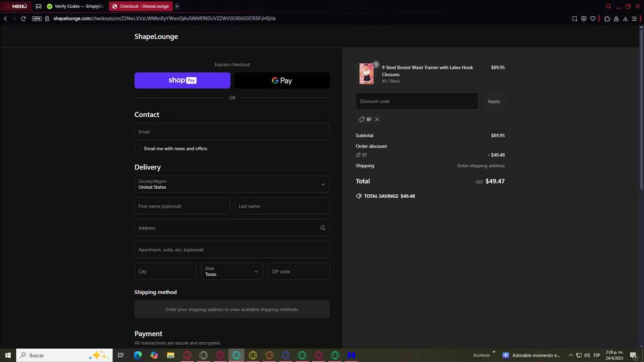The width and height of the screenshot is (644, 362).
Task: Open the State Texas dropdown
Action: pos(232,271)
